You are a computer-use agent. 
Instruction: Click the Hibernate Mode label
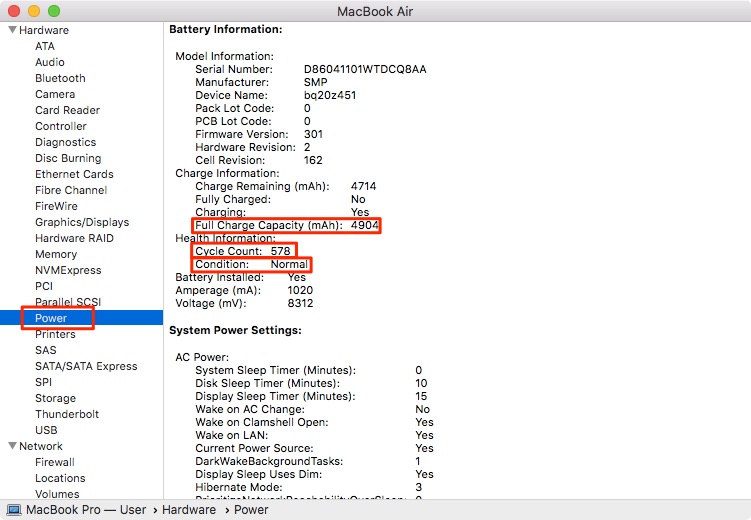[x=239, y=487]
